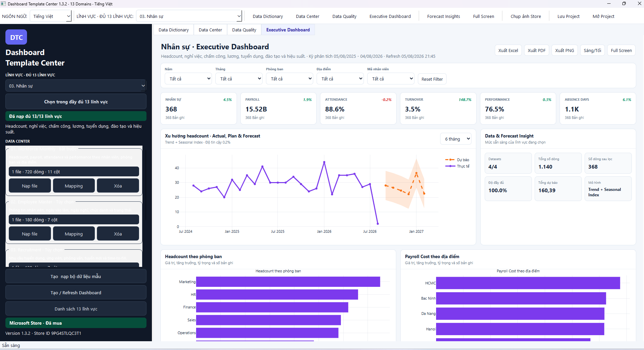Switch to the Data Quality tab
The width and height of the screenshot is (644, 350).
tap(244, 30)
